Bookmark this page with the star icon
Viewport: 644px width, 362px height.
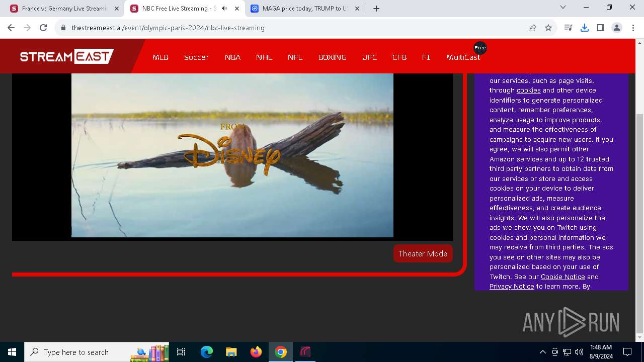pyautogui.click(x=548, y=28)
